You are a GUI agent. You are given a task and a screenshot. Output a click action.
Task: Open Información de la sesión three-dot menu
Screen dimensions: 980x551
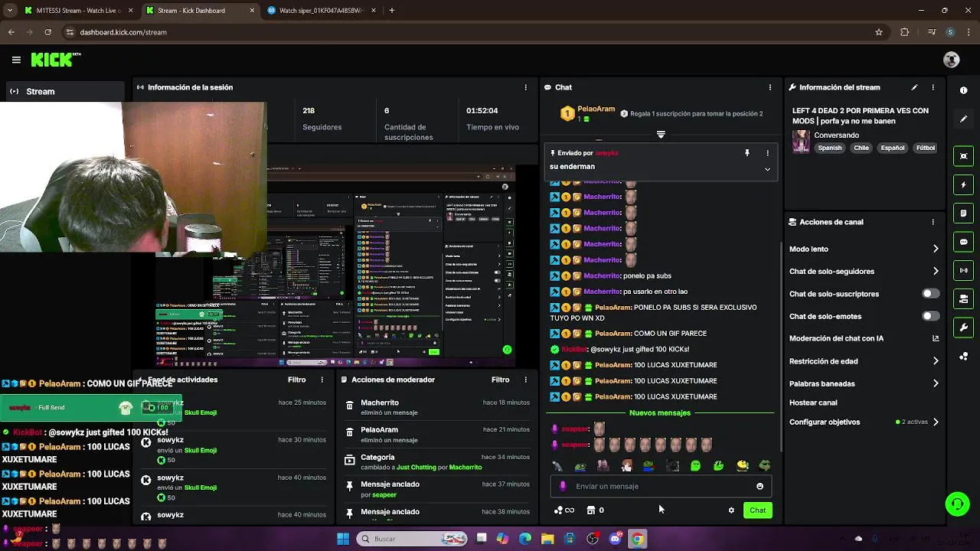(x=525, y=87)
